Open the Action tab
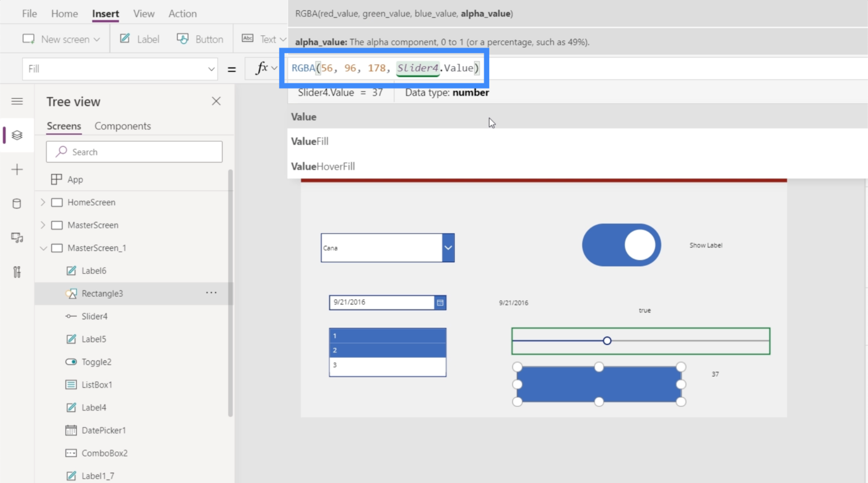 [182, 13]
